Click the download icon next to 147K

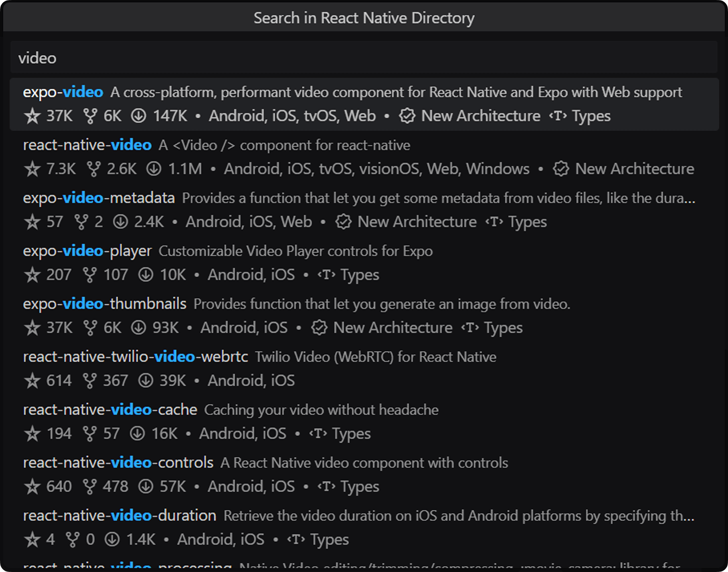coord(138,116)
